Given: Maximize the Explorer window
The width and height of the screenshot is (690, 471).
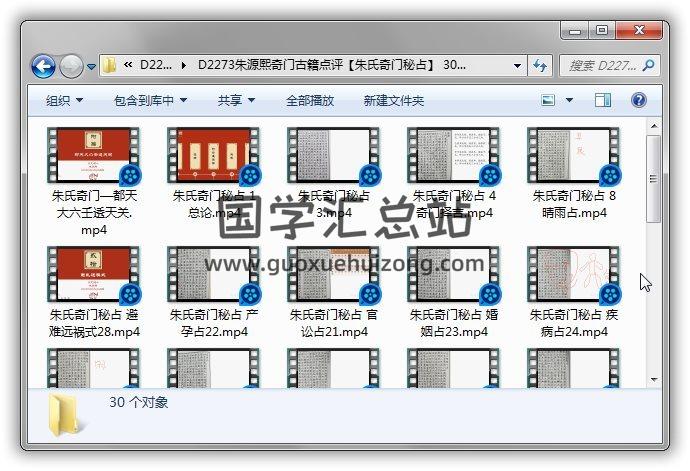Looking at the screenshot, I should point(602,30).
